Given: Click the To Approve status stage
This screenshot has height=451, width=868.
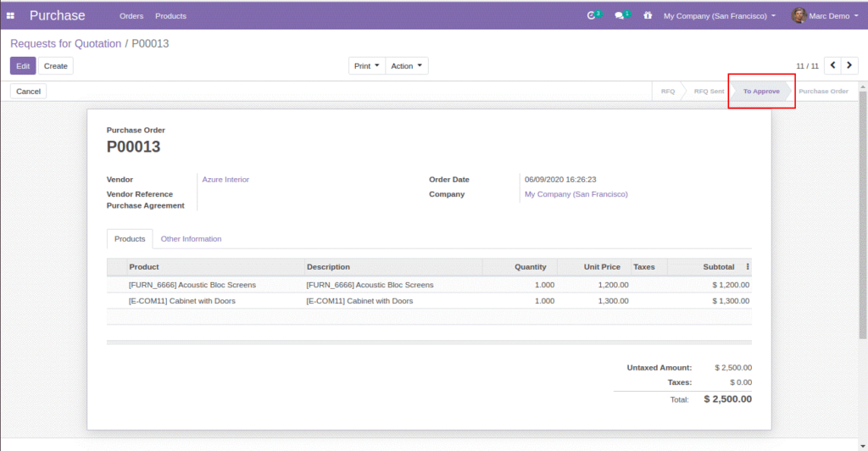Looking at the screenshot, I should [761, 92].
